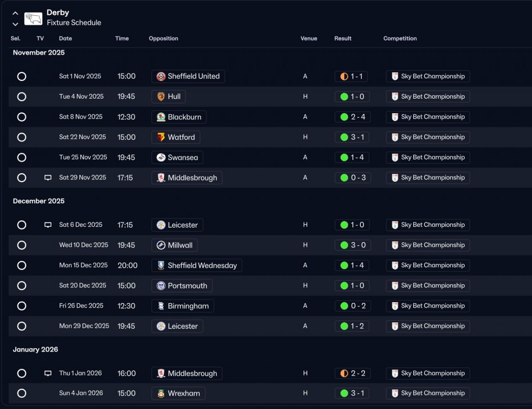Click the up chevron beside Derby
Image resolution: width=532 pixels, height=409 pixels.
pos(15,13)
